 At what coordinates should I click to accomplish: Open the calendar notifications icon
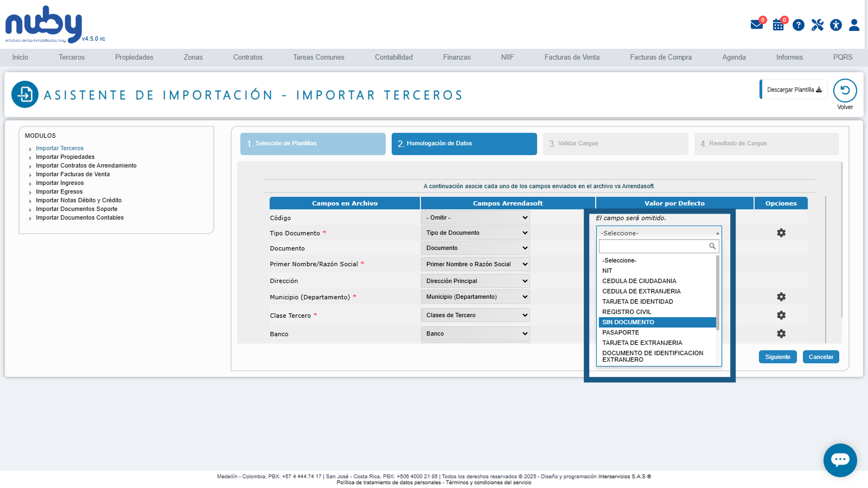point(778,25)
